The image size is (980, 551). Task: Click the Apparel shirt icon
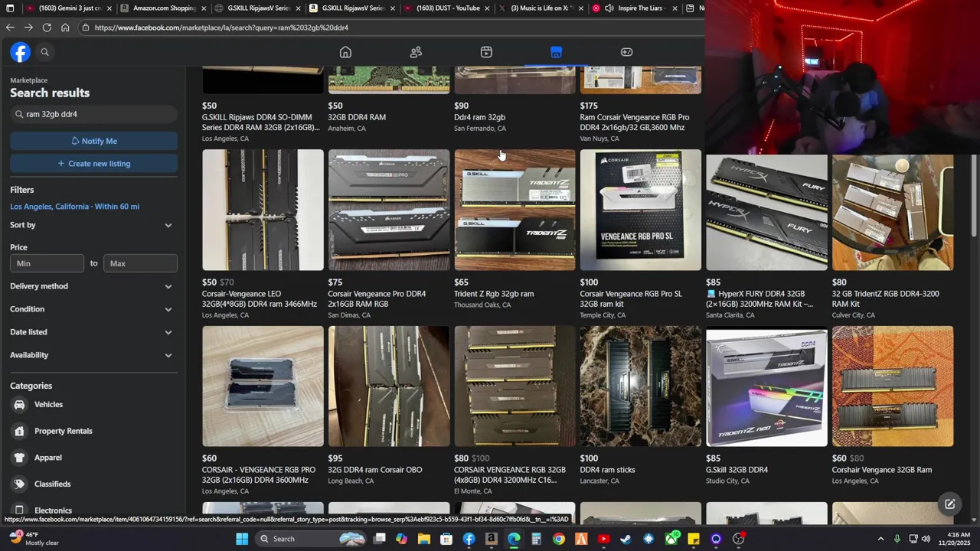click(x=19, y=458)
